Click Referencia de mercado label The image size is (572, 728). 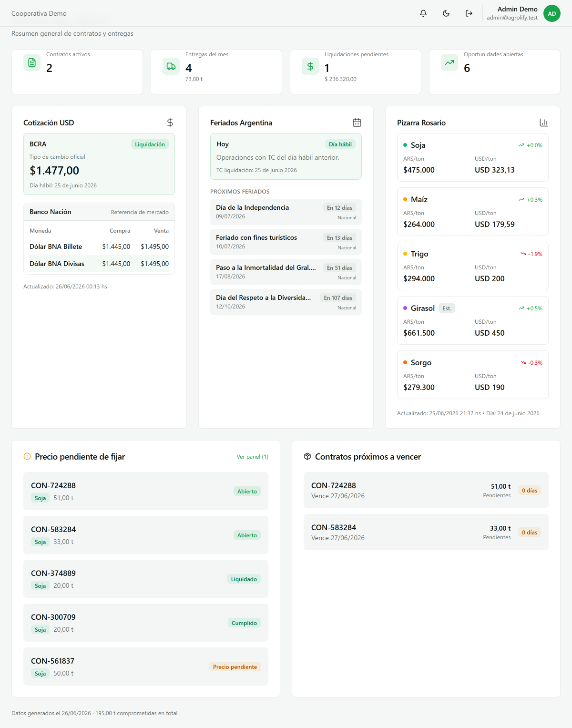140,212
